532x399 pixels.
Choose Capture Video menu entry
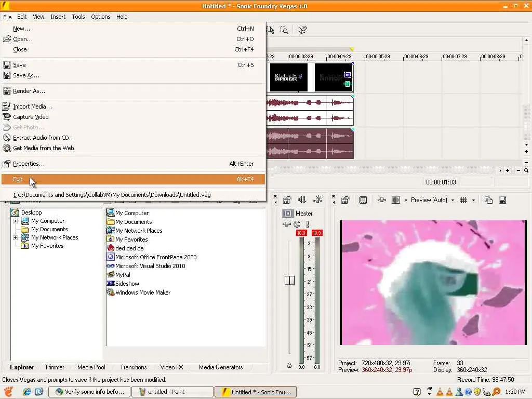click(x=133, y=117)
